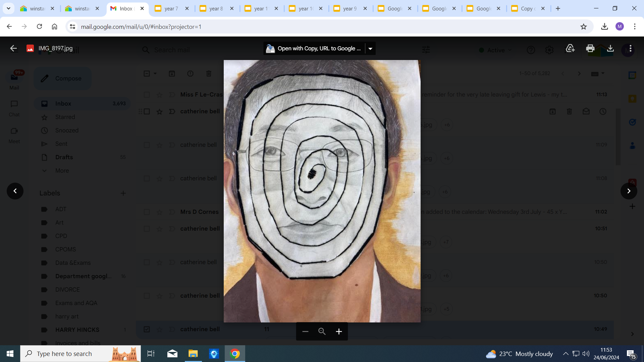The image size is (644, 362).
Task: Open more actions for the image preview
Action: [630, 48]
